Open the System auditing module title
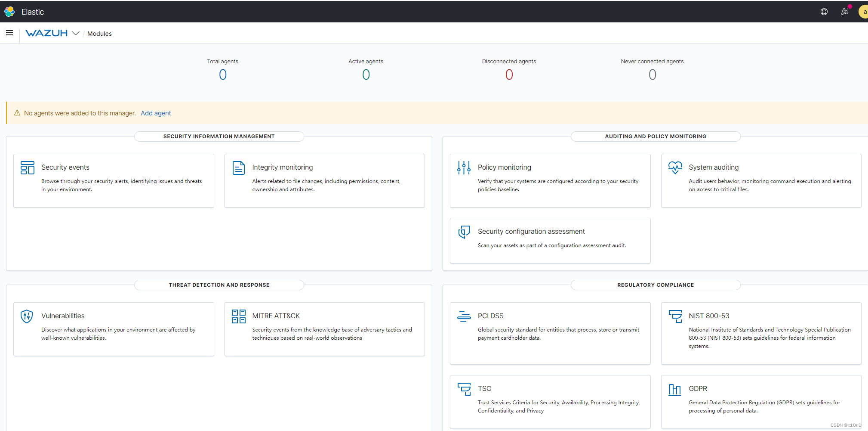868x431 pixels. (714, 167)
